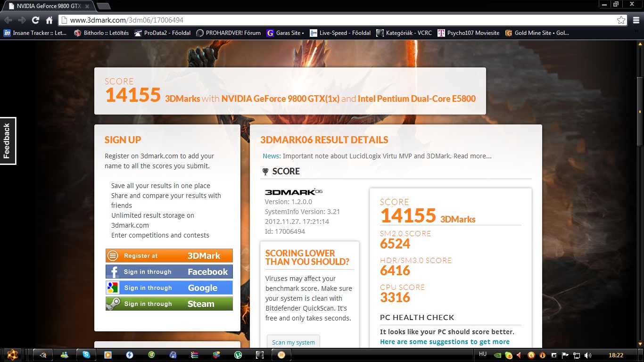Open the colorful cubes taskbar icon
Viewport: 644px width, 362px height.
pos(216,355)
